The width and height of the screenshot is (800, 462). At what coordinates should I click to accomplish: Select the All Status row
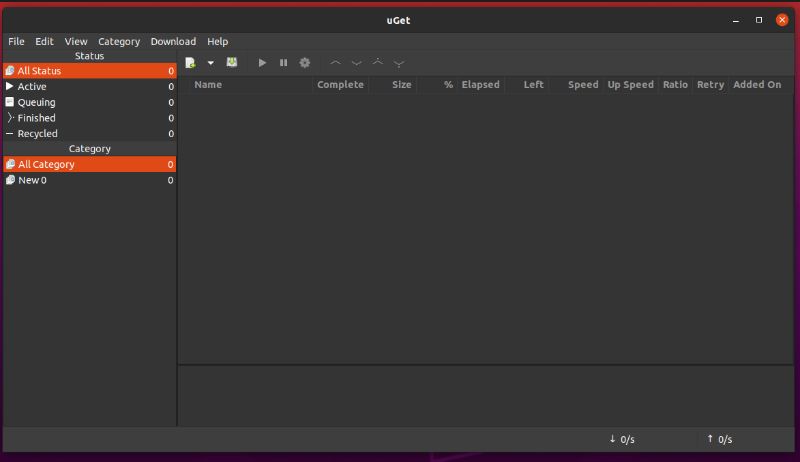90,71
